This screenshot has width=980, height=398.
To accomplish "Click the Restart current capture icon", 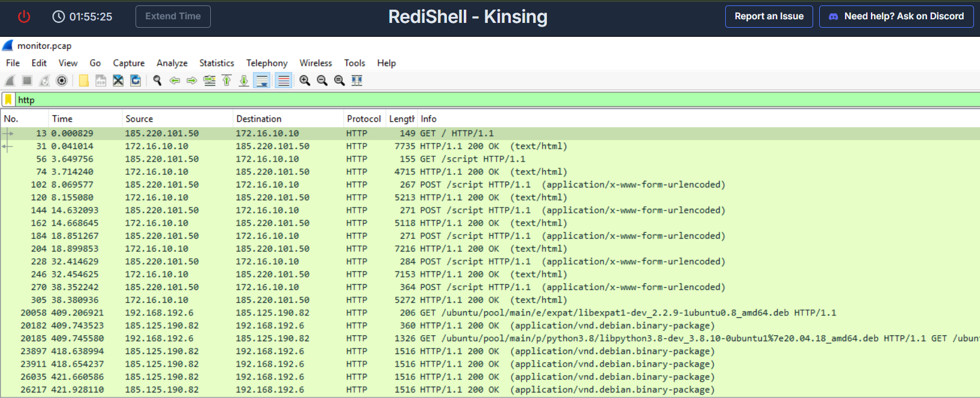I will [45, 80].
